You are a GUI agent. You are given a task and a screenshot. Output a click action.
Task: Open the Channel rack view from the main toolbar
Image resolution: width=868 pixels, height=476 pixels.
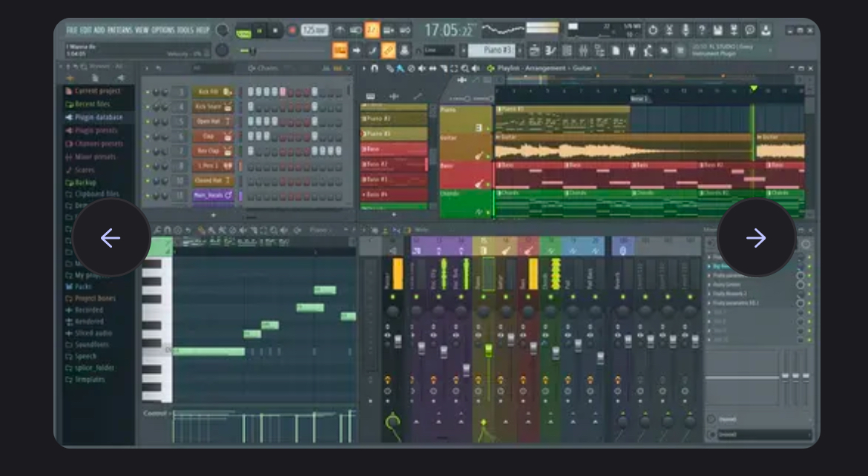(x=567, y=50)
